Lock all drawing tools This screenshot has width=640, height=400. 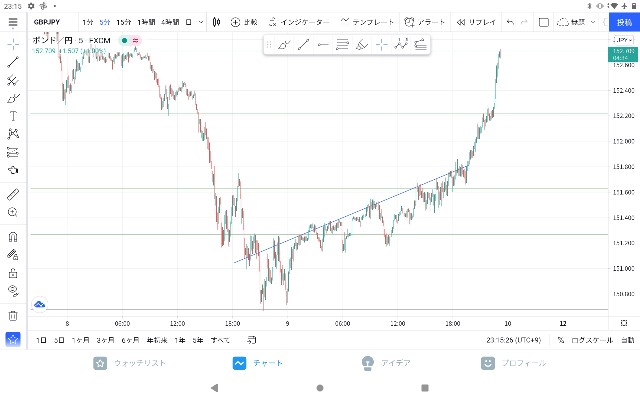(13, 273)
